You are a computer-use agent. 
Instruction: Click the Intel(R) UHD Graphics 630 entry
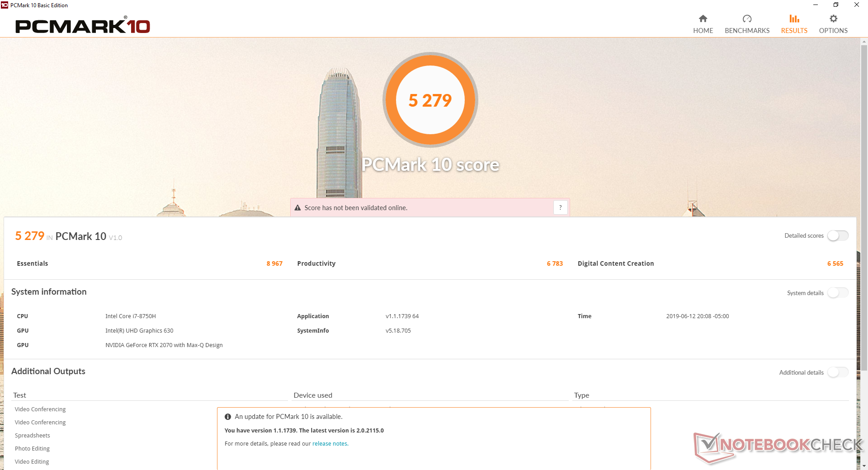coord(139,331)
